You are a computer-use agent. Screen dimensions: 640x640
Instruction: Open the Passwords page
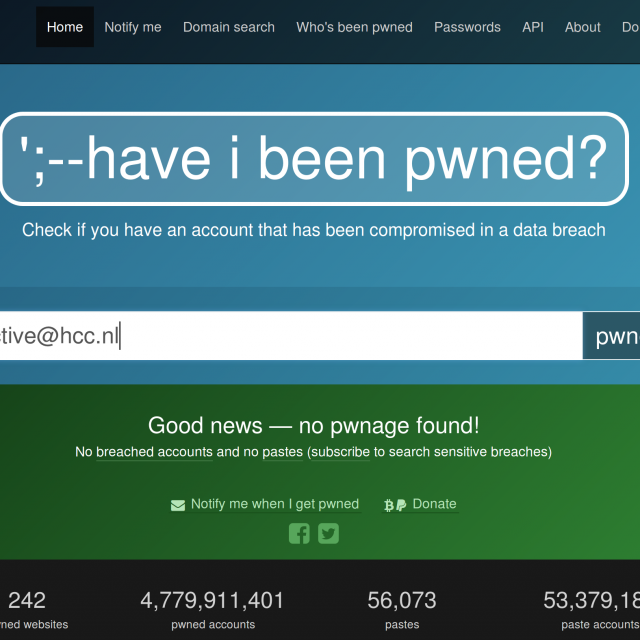(x=467, y=27)
